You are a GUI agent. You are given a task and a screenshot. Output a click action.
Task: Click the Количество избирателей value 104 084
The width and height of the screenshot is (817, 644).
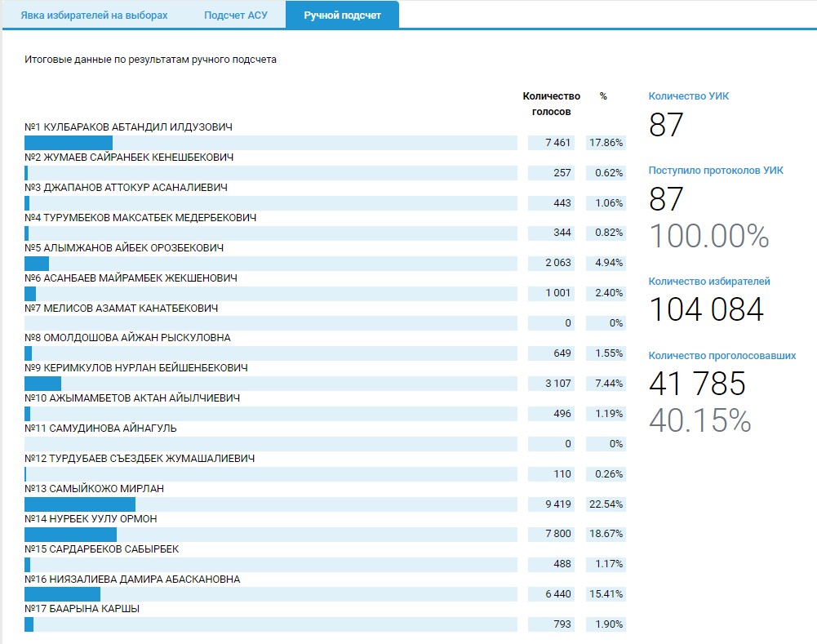(x=706, y=310)
